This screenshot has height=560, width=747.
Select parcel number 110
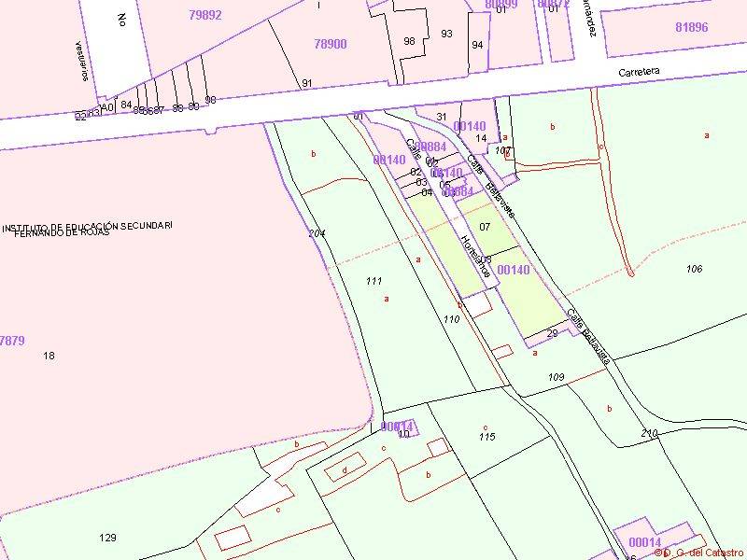(452, 319)
